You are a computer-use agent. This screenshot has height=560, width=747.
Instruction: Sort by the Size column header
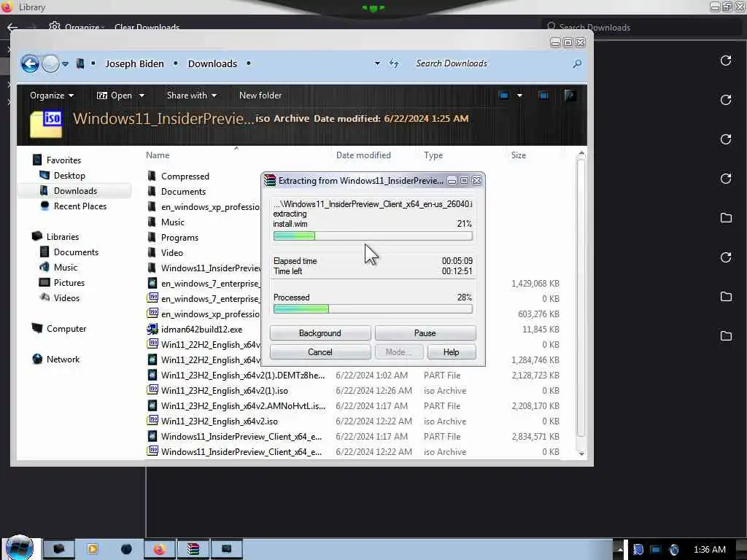click(519, 155)
